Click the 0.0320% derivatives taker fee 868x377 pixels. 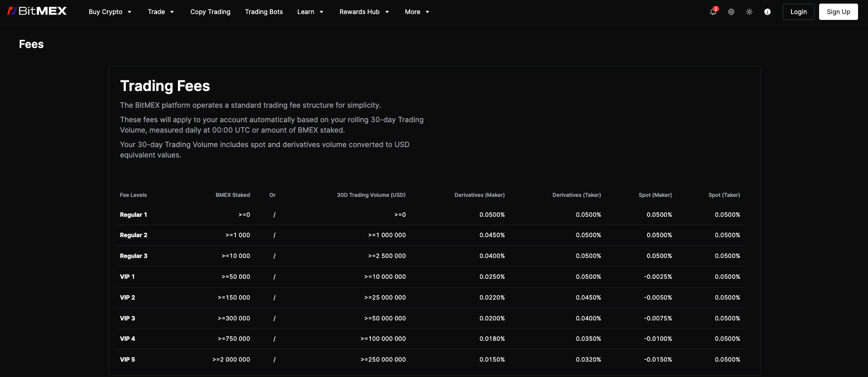pyautogui.click(x=589, y=359)
